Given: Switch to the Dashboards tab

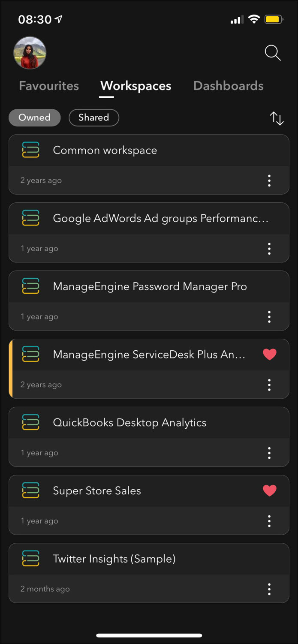Looking at the screenshot, I should (228, 86).
